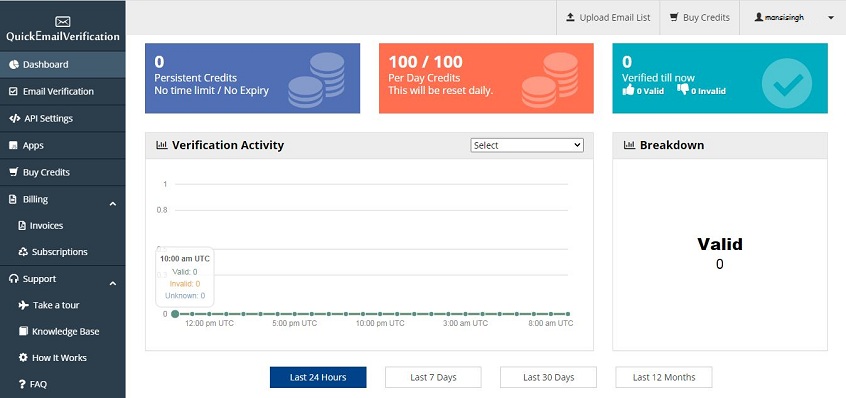846x398 pixels.
Task: Click the Take a tour airplane icon
Action: [23, 305]
